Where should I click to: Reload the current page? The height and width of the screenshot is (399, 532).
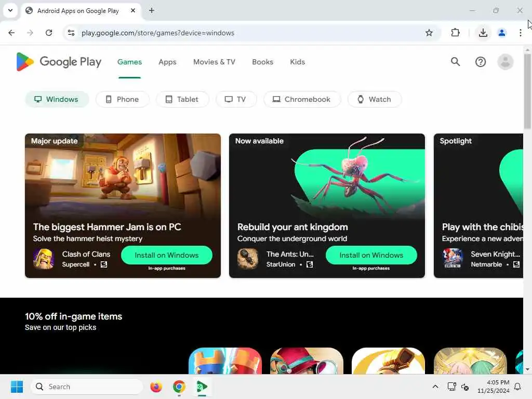coord(49,33)
